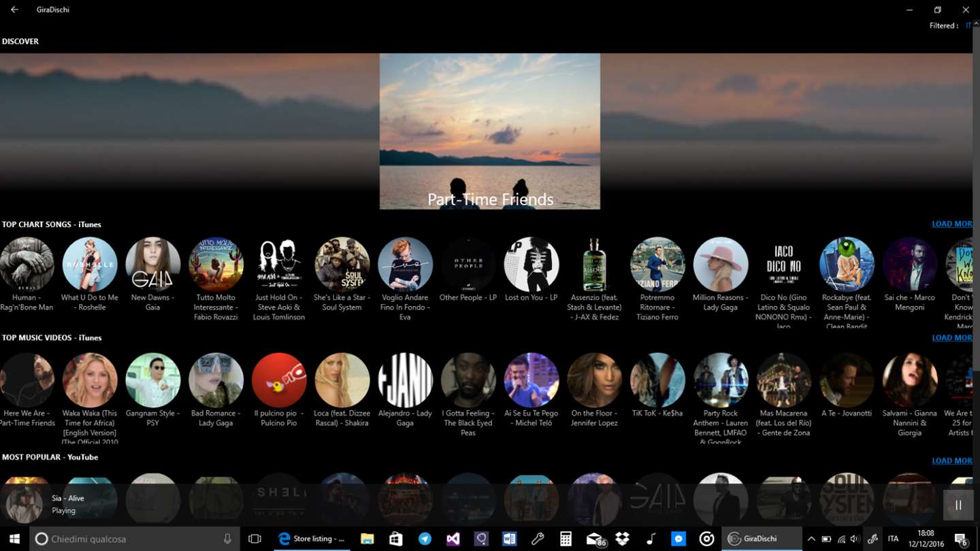Image resolution: width=980 pixels, height=551 pixels.
Task: Open the Sia - Alive now playing info
Action: (x=68, y=504)
